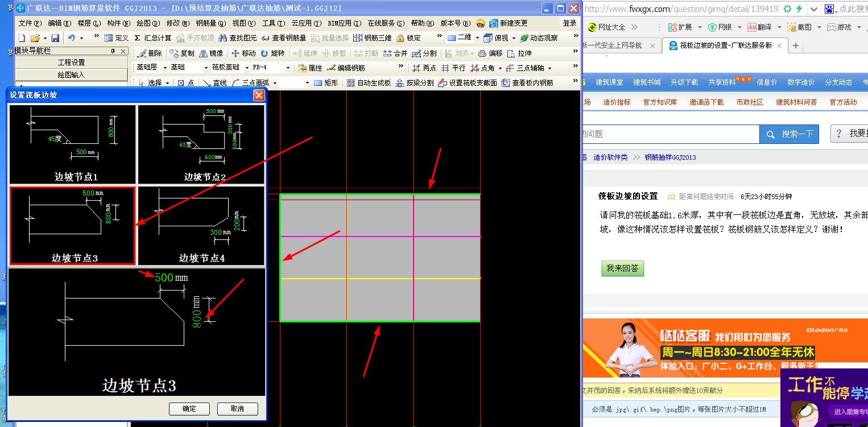Viewport: 868px width, 427px height.
Task: Click 动态观察 dynamic orbit tool
Action: [x=539, y=38]
